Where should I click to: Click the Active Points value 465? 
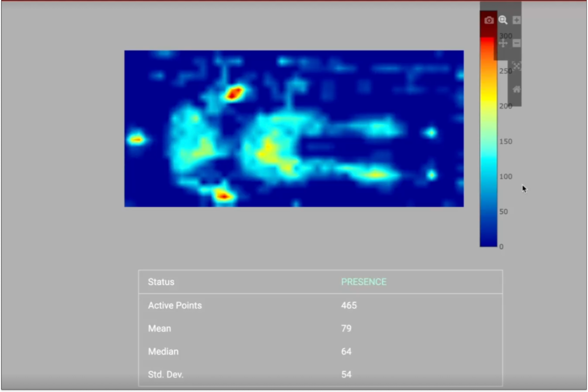(349, 305)
